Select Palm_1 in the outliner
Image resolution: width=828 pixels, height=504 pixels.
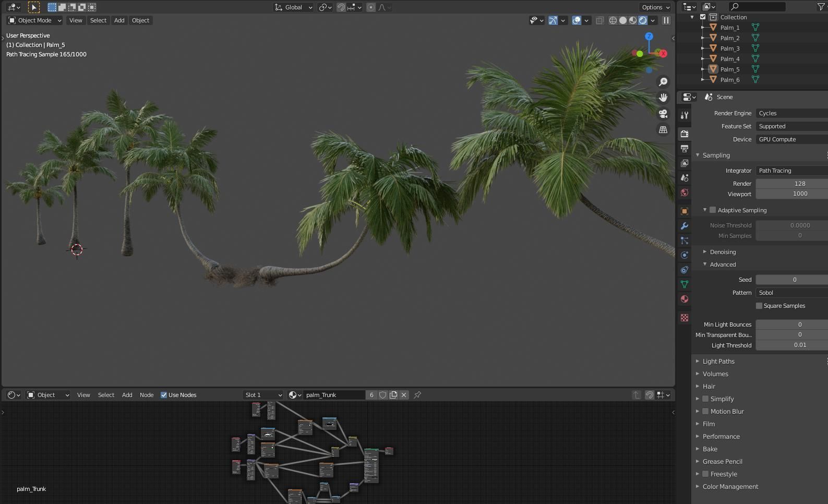click(x=730, y=28)
